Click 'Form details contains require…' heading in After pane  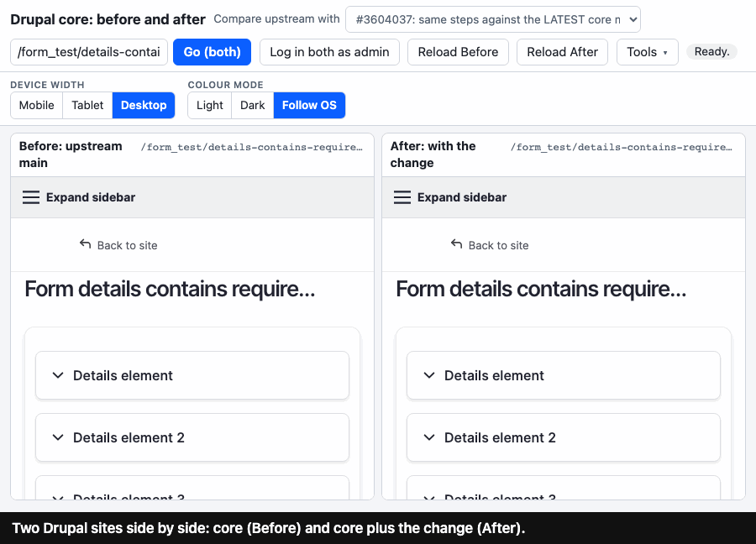click(541, 289)
